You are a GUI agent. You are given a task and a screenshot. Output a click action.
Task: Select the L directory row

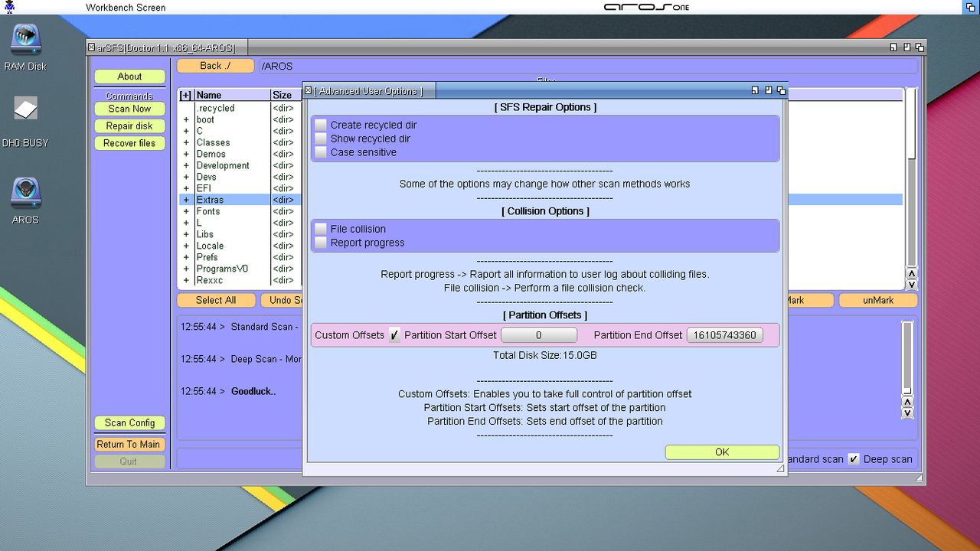point(240,223)
